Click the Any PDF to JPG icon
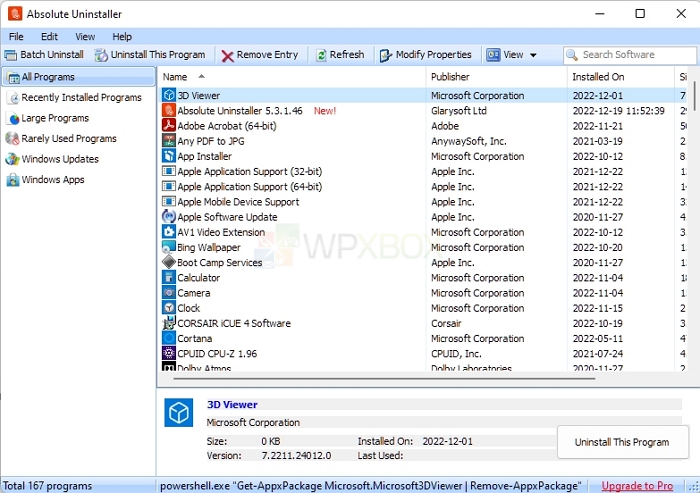This screenshot has height=493, width=700. pyautogui.click(x=169, y=141)
